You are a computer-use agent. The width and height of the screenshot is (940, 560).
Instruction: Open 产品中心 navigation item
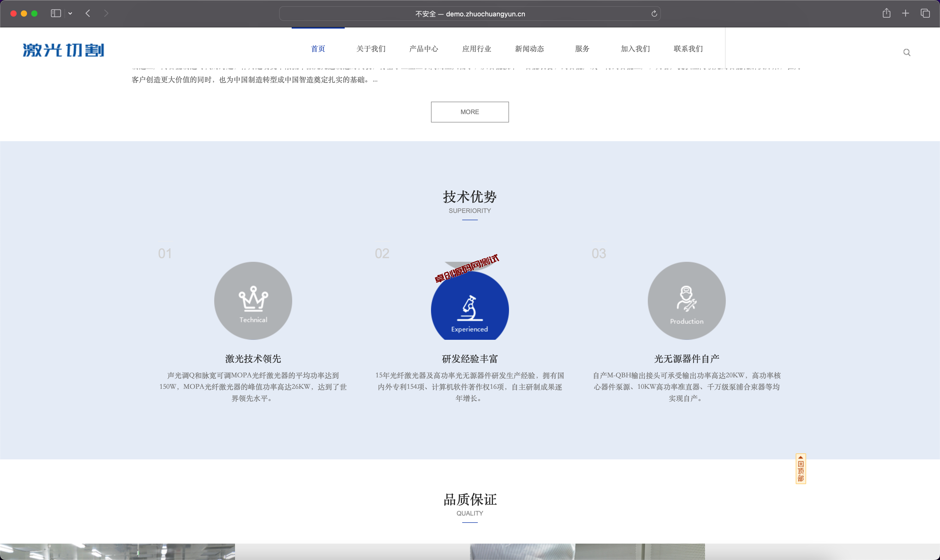(424, 49)
